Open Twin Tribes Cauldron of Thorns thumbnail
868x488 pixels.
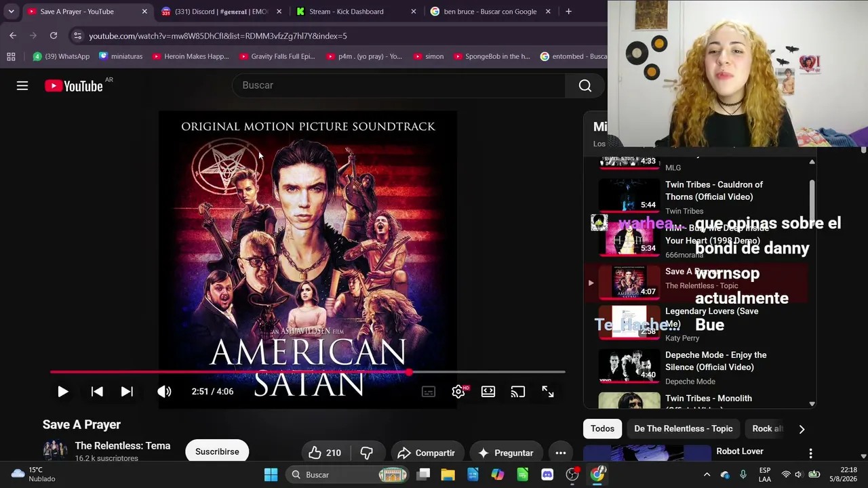click(x=629, y=196)
